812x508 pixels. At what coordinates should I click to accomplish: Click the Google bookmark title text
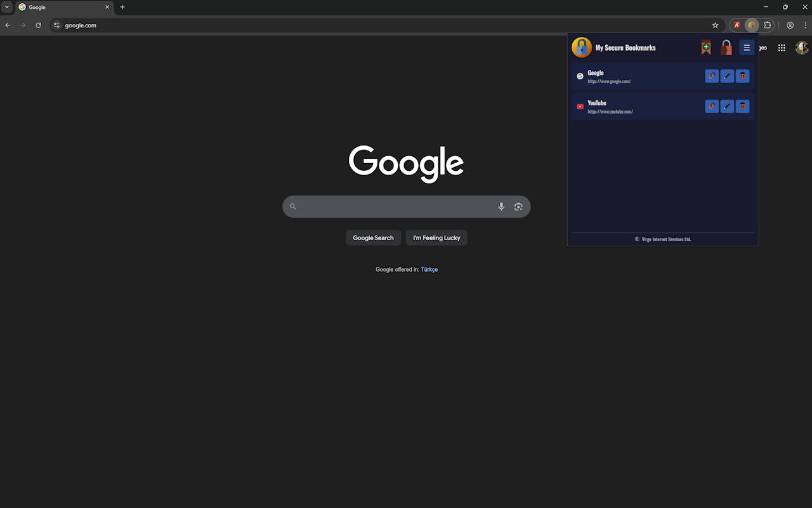tap(596, 73)
